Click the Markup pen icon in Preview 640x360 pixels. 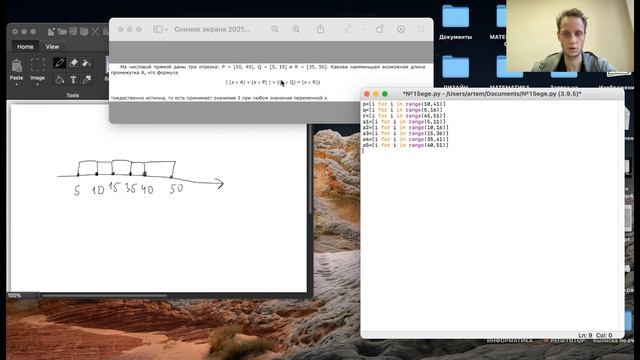[348, 29]
